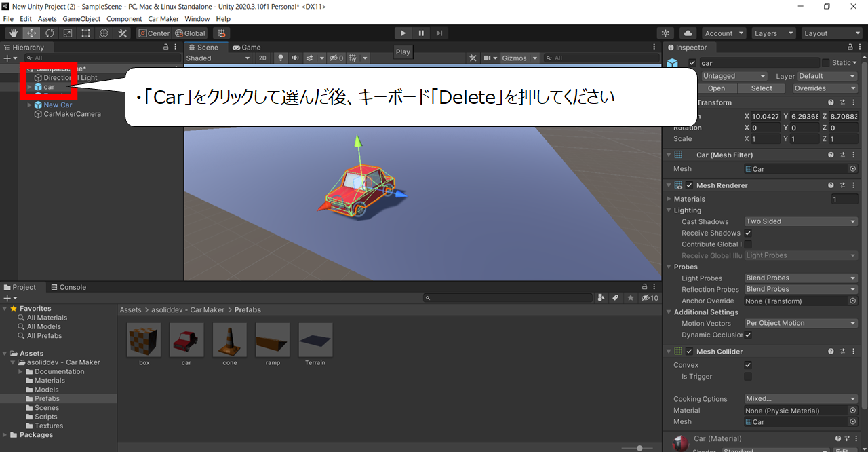The image size is (868, 452).
Task: Toggle Dynamic Occlusion checkbox
Action: [x=748, y=335]
